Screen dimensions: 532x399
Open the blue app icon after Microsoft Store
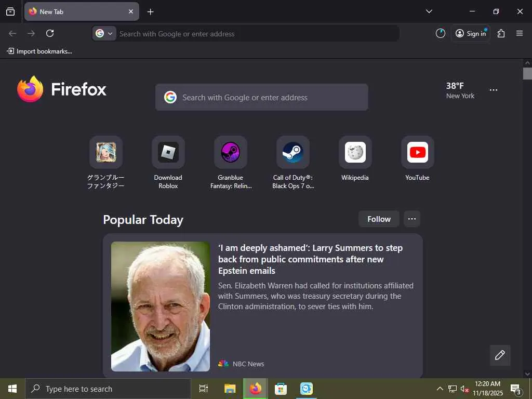click(307, 389)
